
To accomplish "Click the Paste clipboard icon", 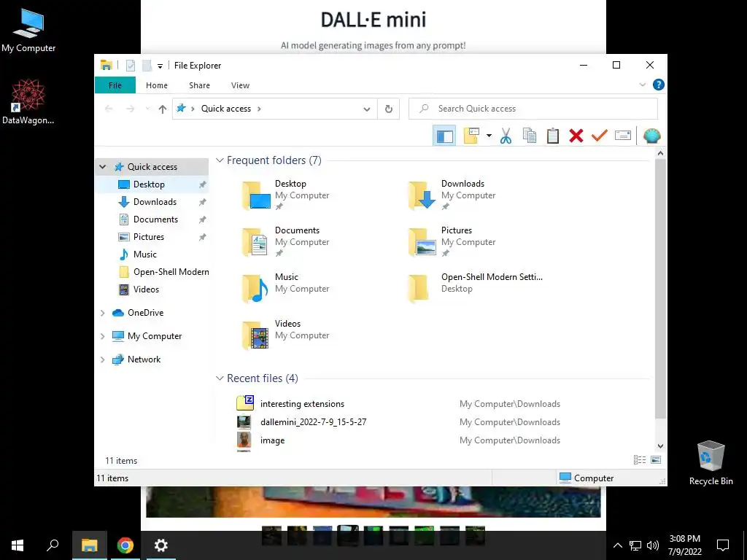I will [553, 136].
